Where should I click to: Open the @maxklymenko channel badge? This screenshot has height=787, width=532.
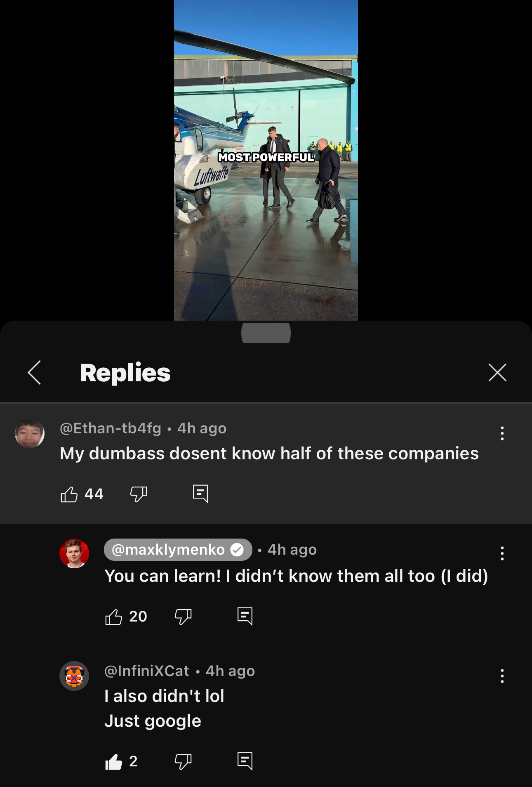click(178, 550)
